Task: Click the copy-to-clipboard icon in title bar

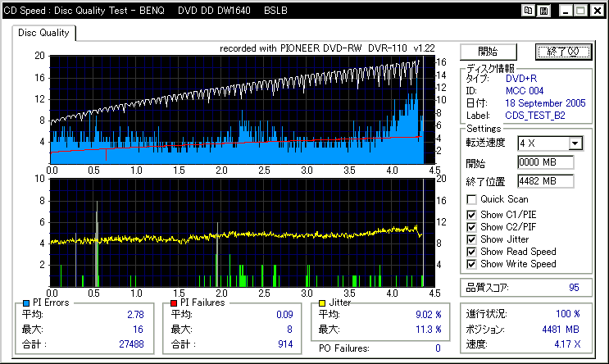Action: coord(529,10)
